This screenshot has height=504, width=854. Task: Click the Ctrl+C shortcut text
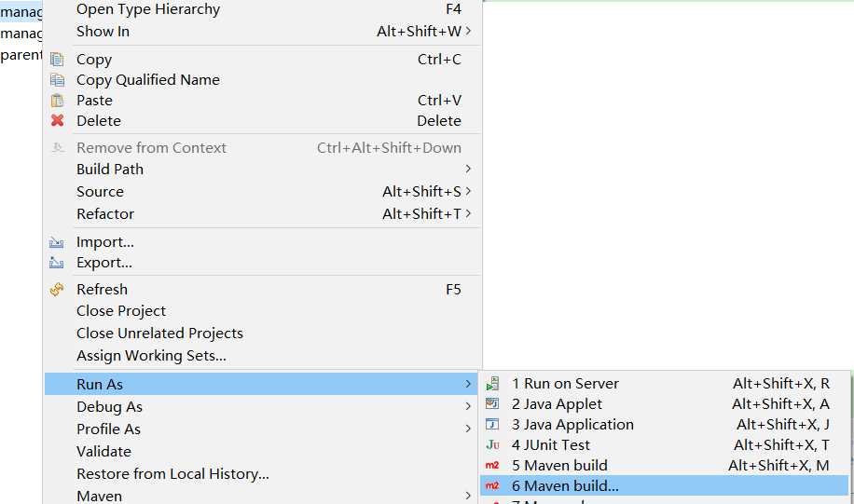439,60
